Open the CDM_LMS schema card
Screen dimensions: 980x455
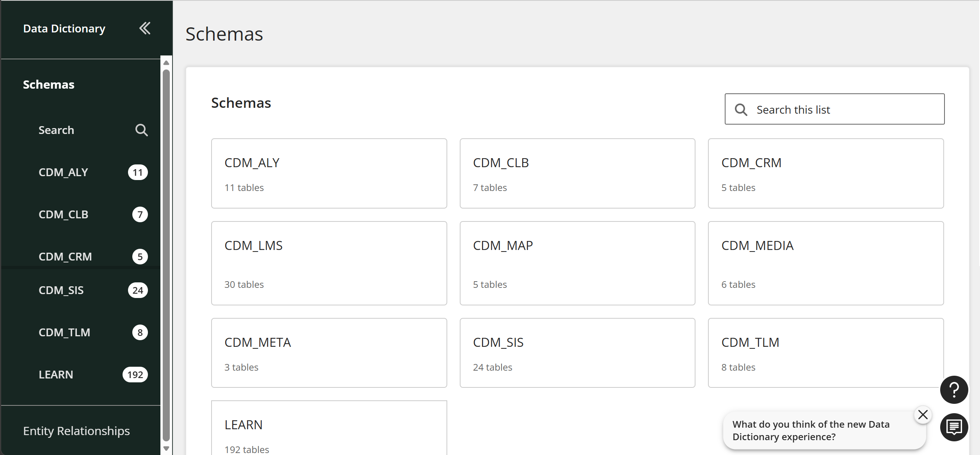tap(329, 263)
